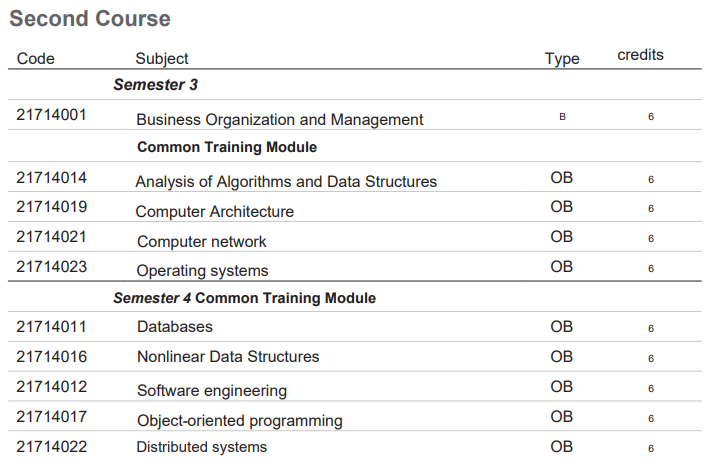This screenshot has height=475, width=709.
Task: Click the credits column header
Action: click(x=640, y=55)
